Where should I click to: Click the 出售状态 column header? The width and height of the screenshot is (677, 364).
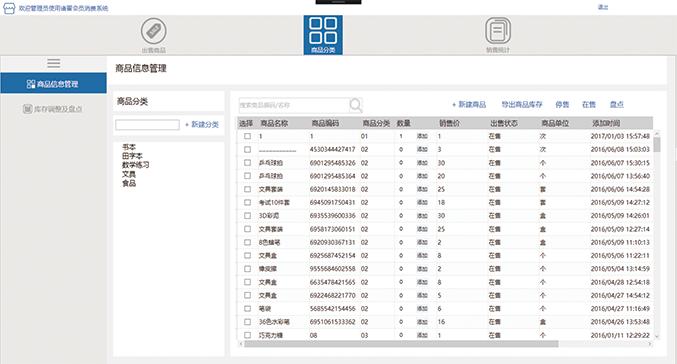pyautogui.click(x=504, y=123)
